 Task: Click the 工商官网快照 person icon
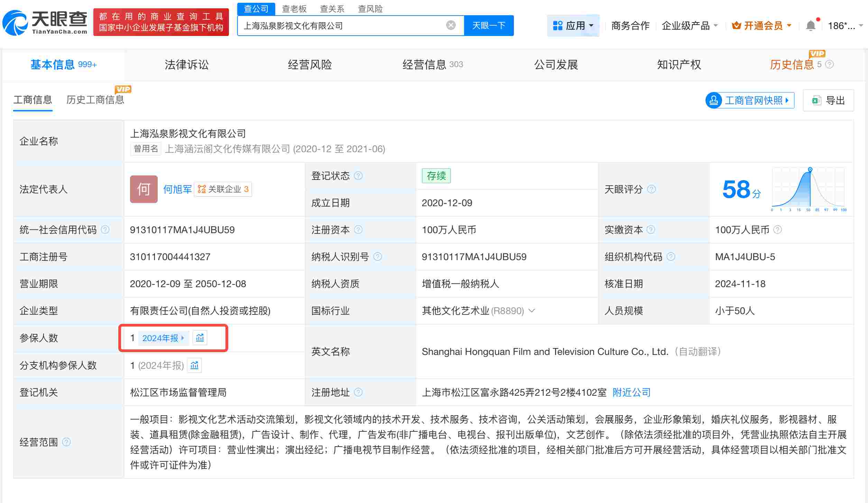coord(713,100)
